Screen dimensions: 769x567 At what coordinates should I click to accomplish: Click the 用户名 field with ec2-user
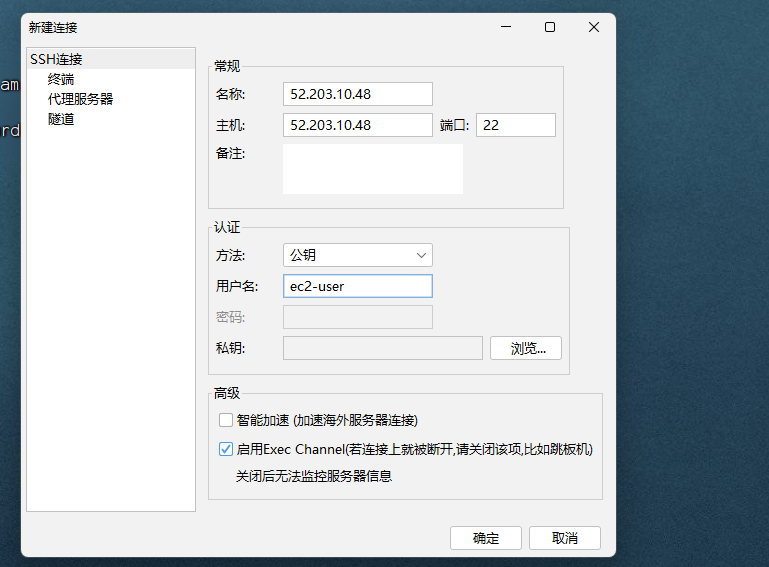click(x=358, y=286)
